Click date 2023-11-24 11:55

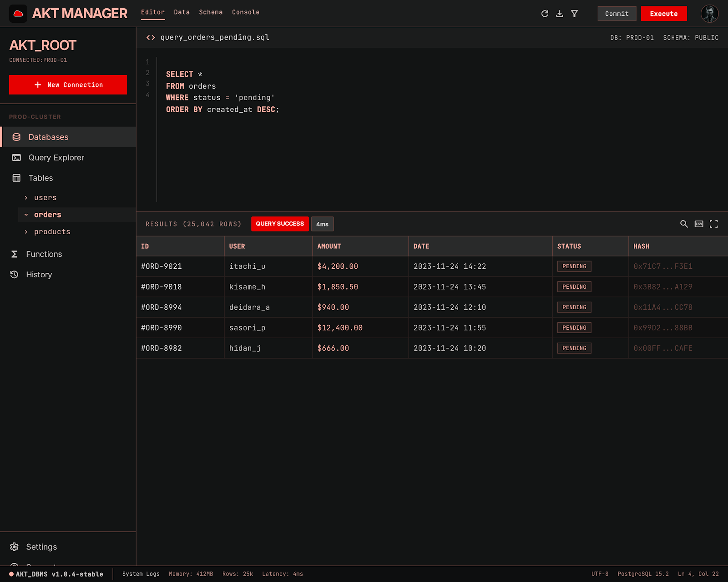[450, 328]
